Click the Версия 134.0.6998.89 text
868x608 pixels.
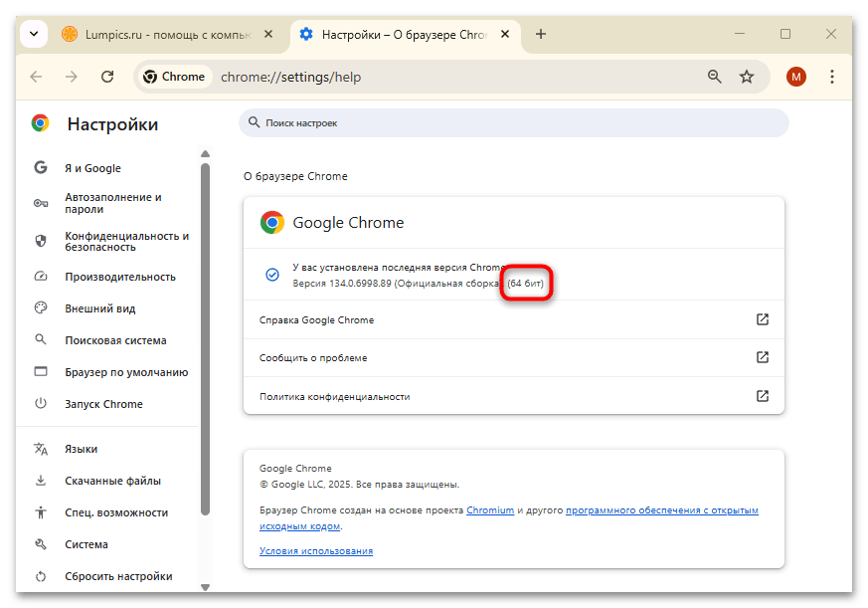(342, 284)
